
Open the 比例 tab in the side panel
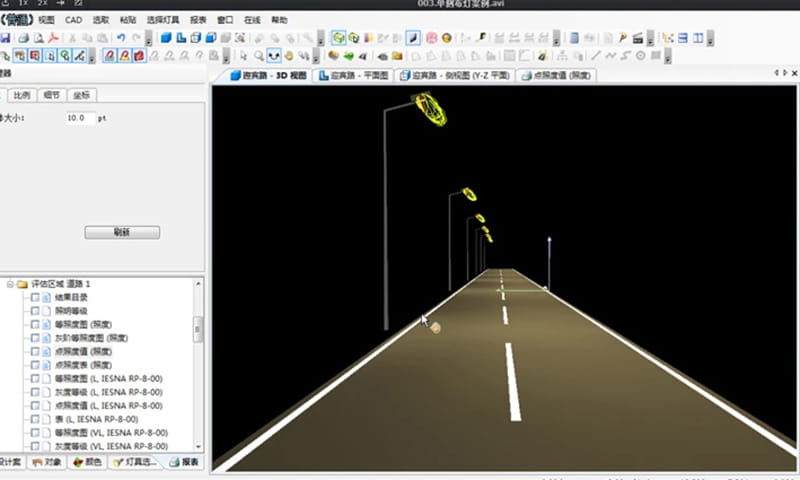[21, 95]
